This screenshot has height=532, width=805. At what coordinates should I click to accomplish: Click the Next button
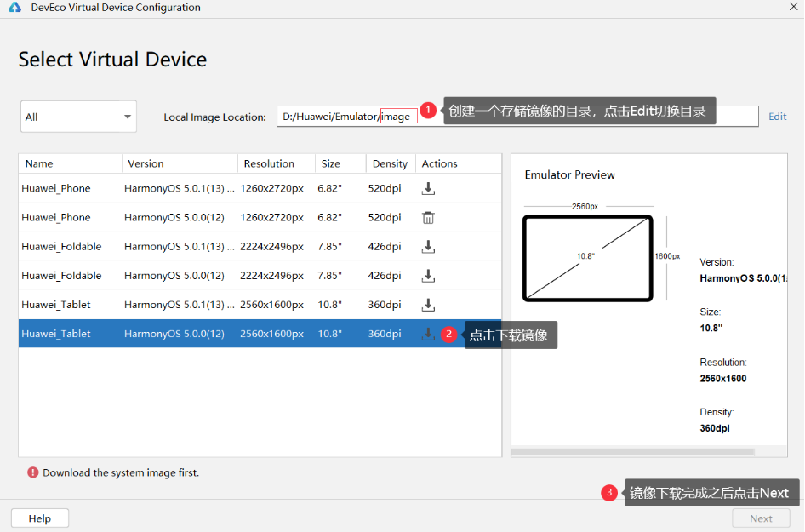coord(761,518)
